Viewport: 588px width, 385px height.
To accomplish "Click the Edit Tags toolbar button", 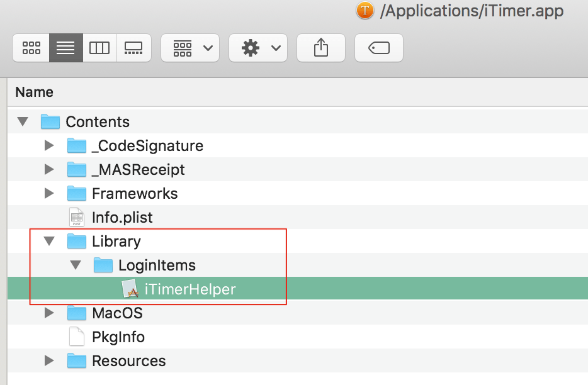I will pyautogui.click(x=379, y=48).
